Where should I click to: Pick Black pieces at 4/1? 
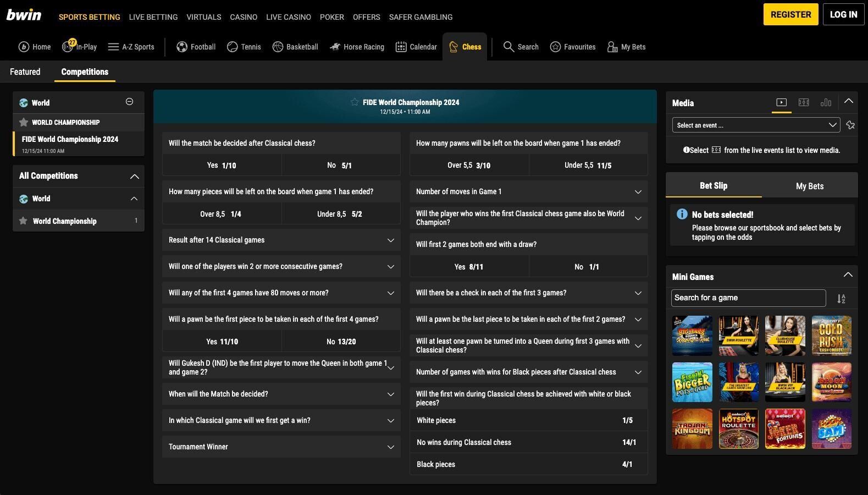(x=528, y=464)
